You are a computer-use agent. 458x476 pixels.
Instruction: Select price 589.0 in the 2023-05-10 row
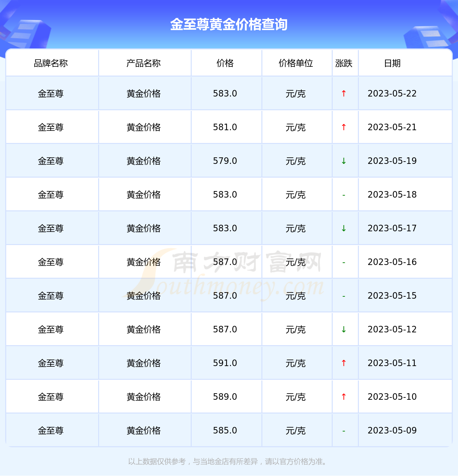(x=225, y=397)
